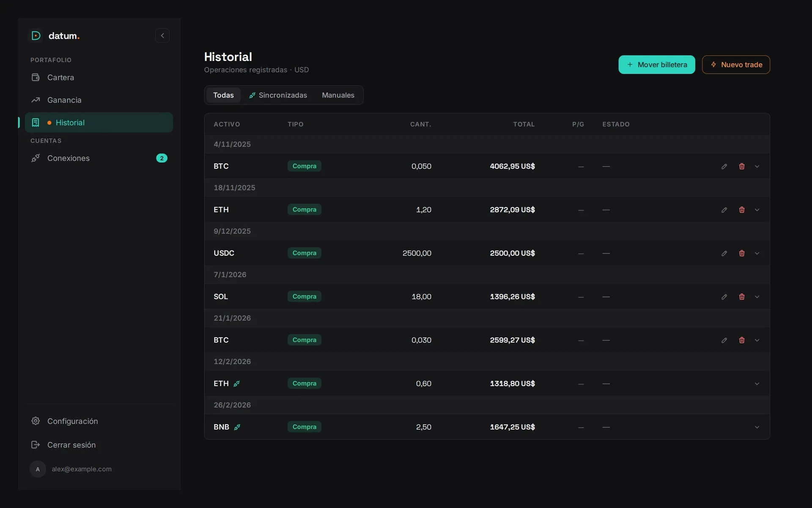Edit the ETH 1,20 purchase
Screen dimensions: 812x508
[x=724, y=210]
